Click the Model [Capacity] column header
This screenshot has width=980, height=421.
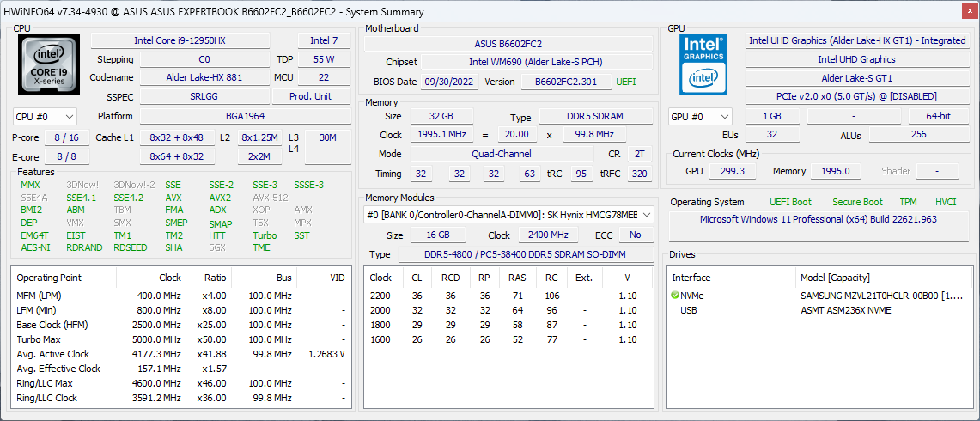pyautogui.click(x=885, y=278)
